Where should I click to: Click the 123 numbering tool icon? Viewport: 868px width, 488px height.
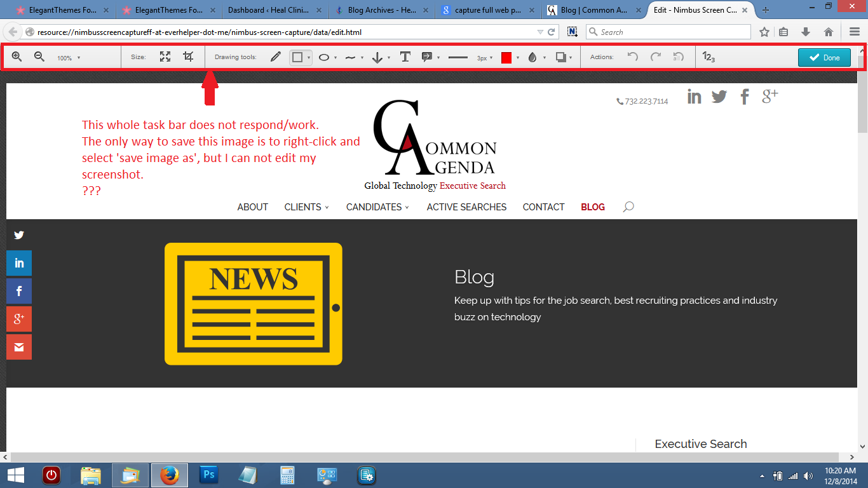[x=709, y=57]
